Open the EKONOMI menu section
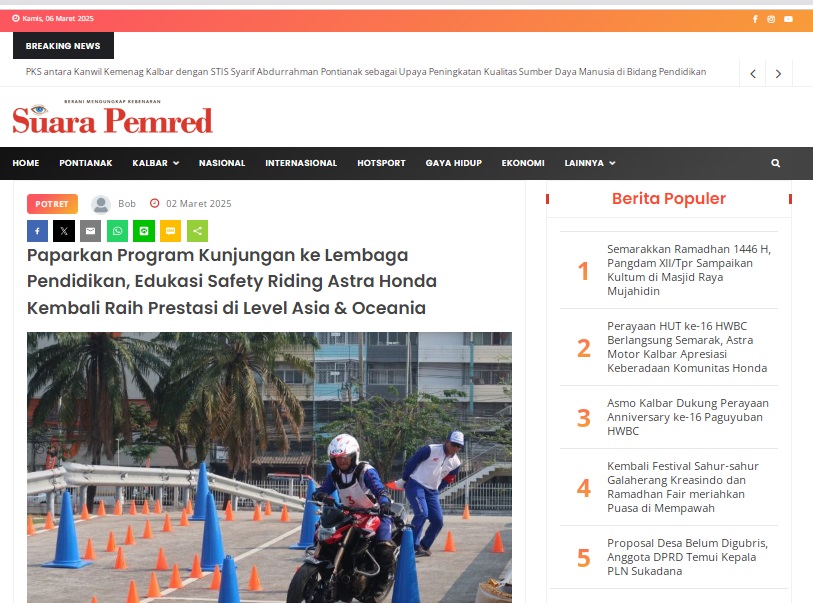Viewport: 813px width, 603px height. [x=523, y=163]
